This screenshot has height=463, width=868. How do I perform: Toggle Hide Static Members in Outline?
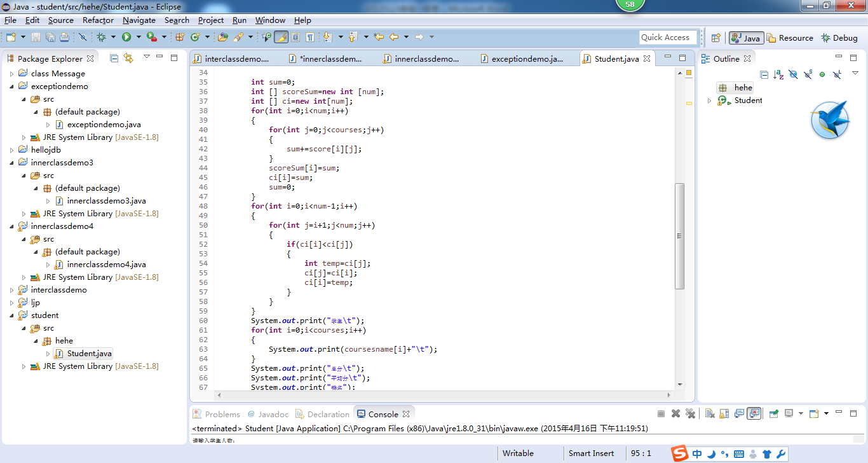click(808, 74)
